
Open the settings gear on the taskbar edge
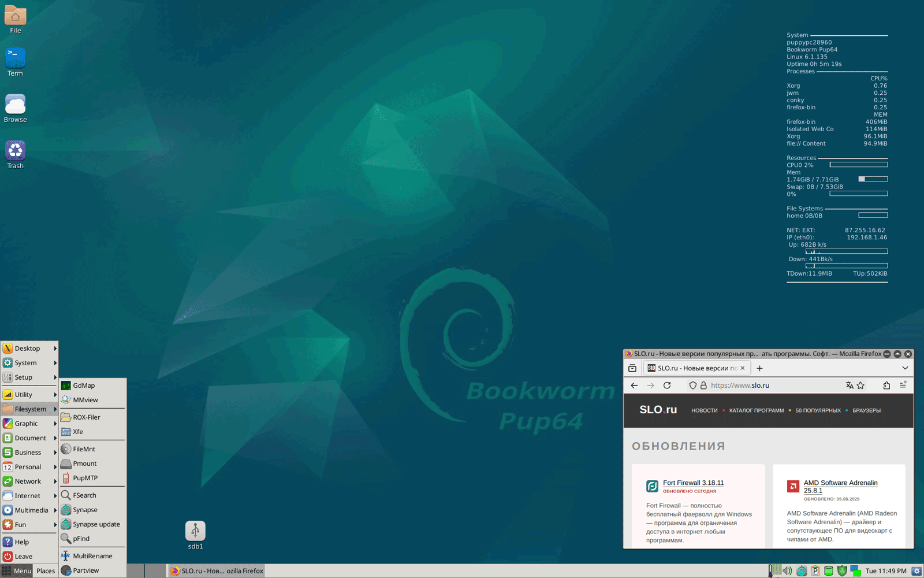tap(916, 571)
